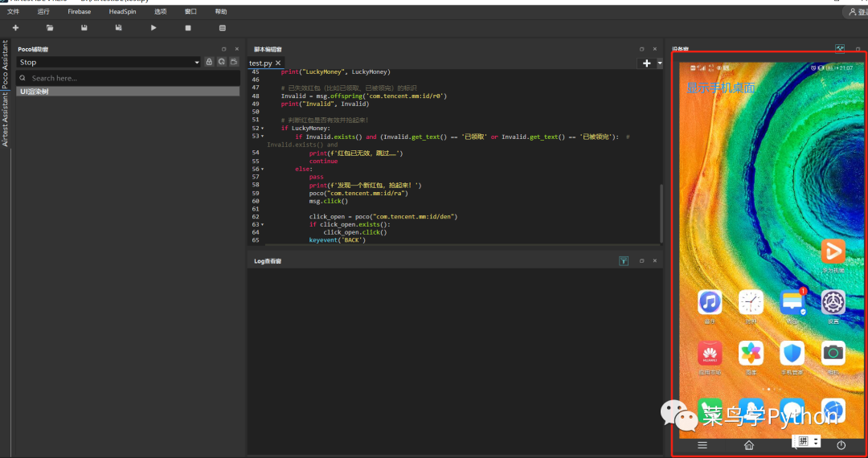Click the Save As toolbar icon
868x458 pixels.
tap(118, 27)
